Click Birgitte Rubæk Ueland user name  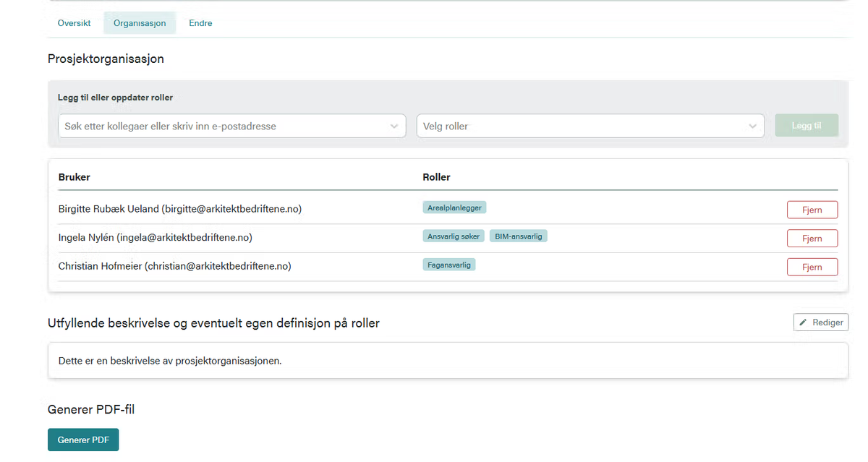(180, 209)
